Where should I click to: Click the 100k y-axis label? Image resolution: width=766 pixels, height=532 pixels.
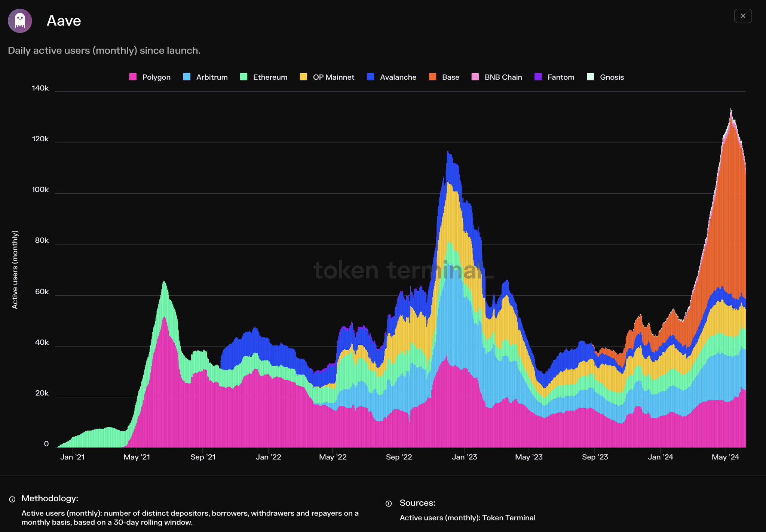[x=40, y=190]
